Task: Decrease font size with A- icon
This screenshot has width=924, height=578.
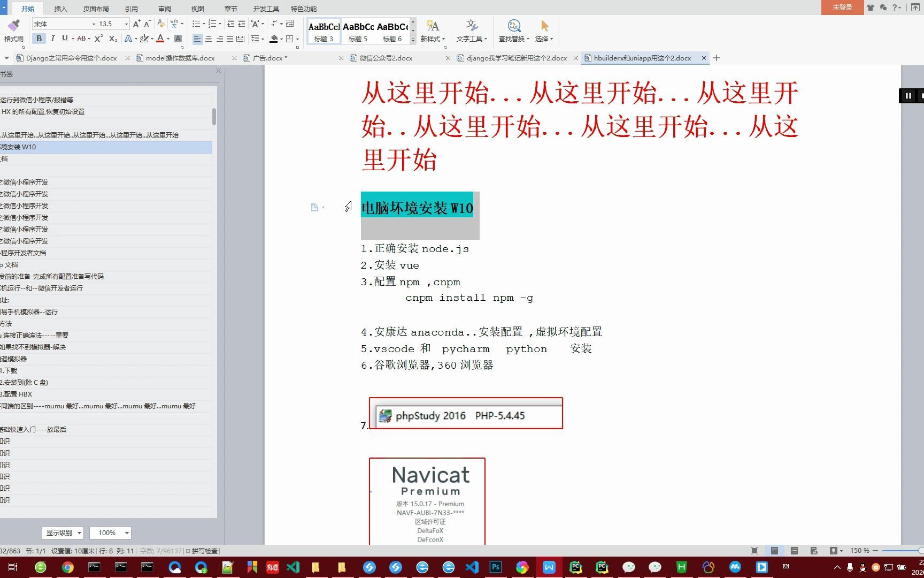Action: pos(148,24)
